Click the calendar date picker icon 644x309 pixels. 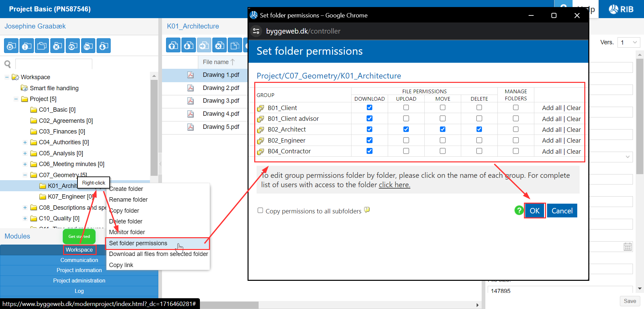click(628, 247)
